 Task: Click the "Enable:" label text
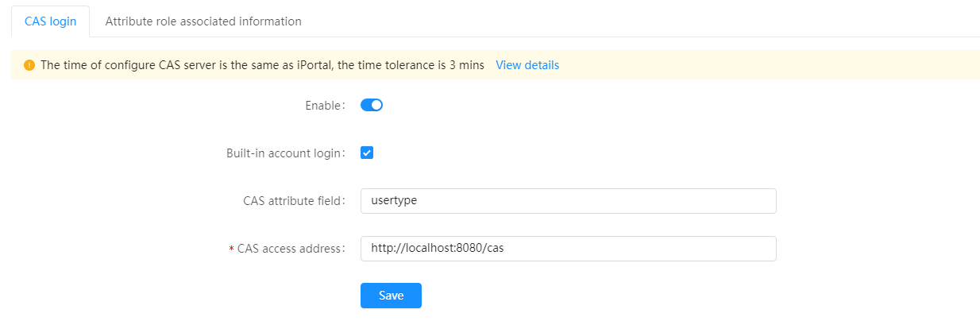(x=326, y=105)
